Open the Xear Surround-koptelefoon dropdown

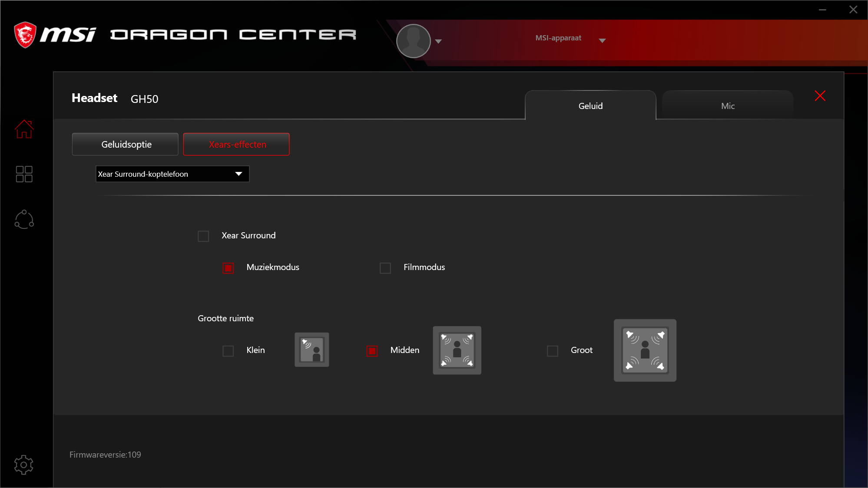172,174
